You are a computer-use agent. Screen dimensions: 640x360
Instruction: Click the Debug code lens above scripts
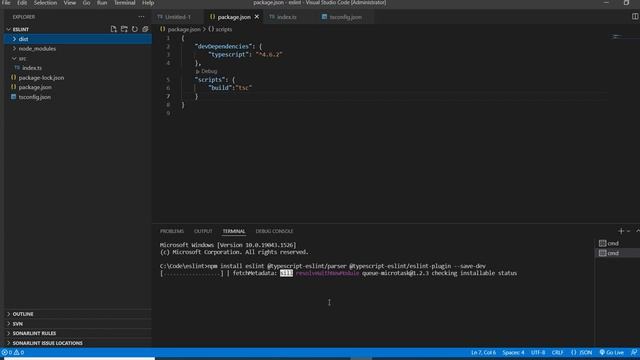point(207,71)
